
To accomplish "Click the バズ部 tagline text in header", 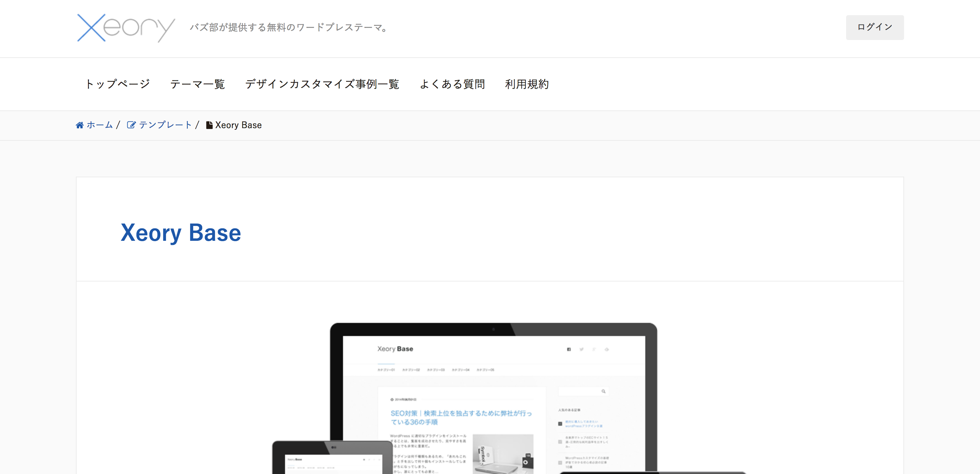I will pyautogui.click(x=289, y=27).
